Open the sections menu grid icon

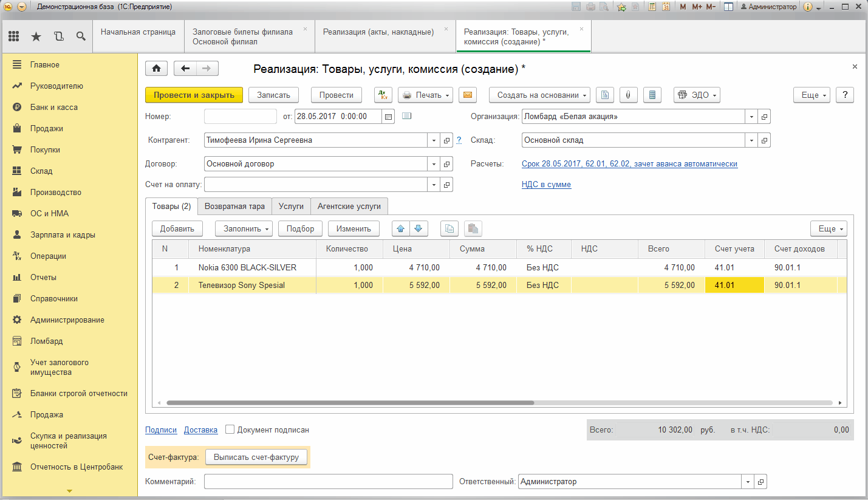coord(13,36)
